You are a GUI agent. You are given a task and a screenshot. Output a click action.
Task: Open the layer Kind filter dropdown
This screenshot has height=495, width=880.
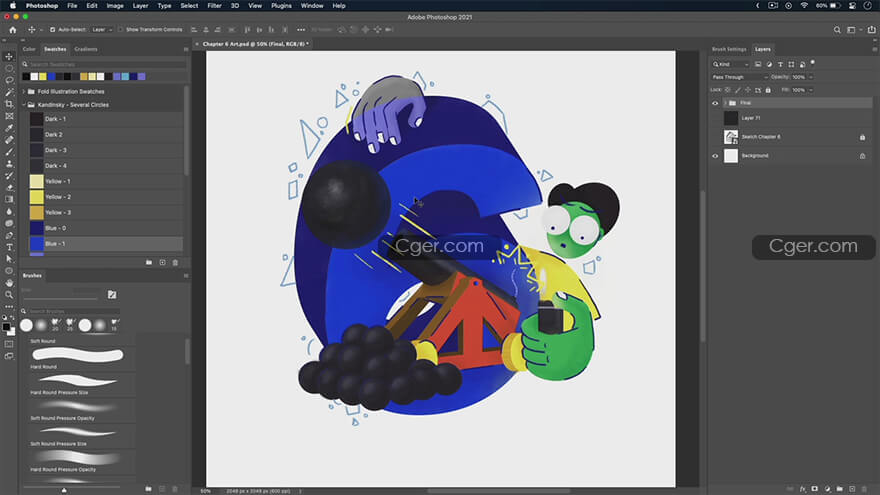(731, 65)
